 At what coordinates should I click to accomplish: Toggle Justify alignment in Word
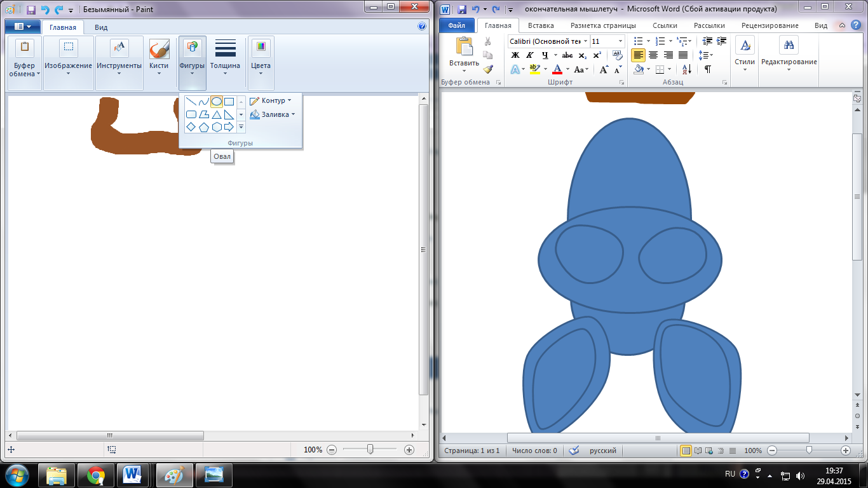point(682,55)
